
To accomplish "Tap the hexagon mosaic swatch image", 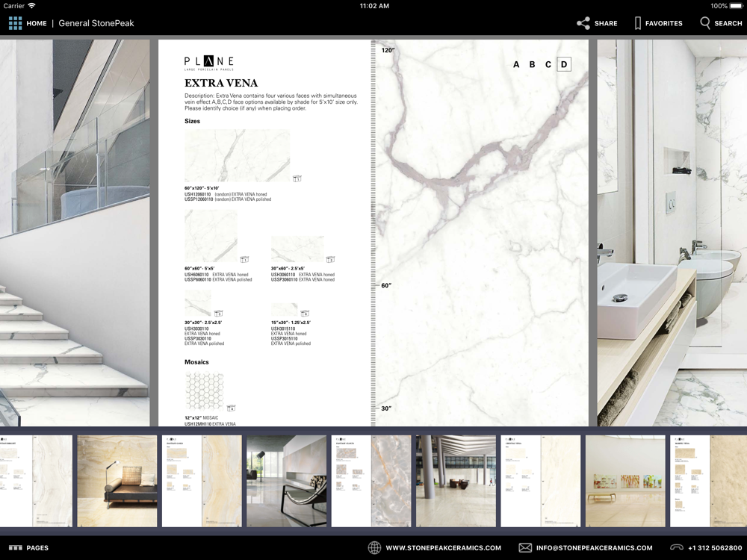I will point(205,391).
